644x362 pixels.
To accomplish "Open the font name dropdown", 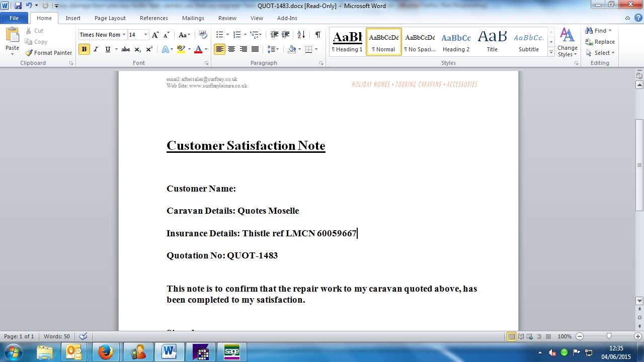I will point(124,35).
